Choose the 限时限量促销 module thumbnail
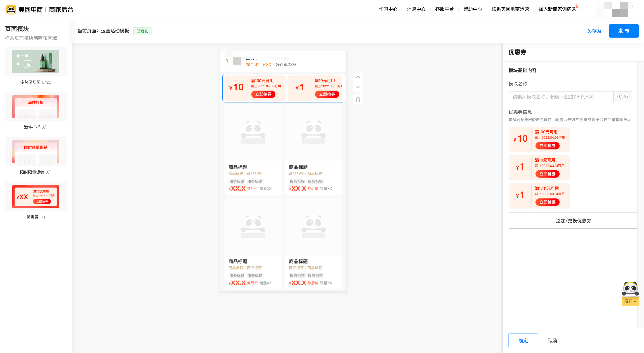644x353 pixels. 36,152
